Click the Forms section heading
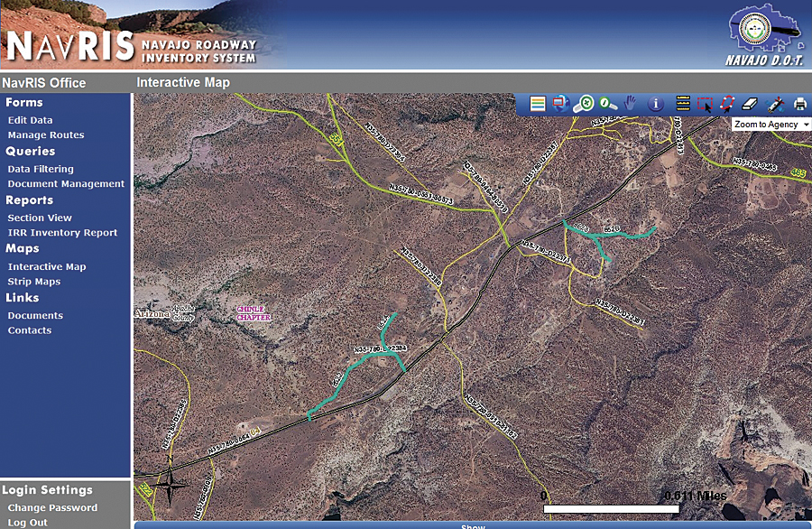This screenshot has width=812, height=529. point(23,103)
